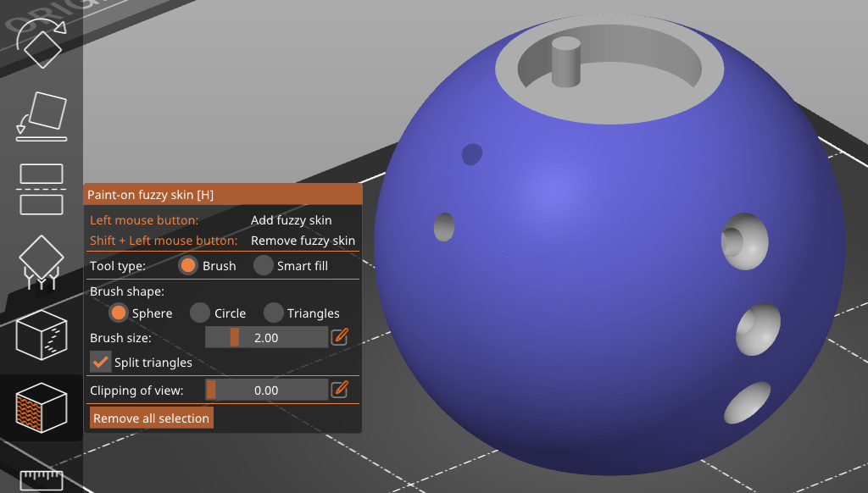Click the Brush size slider
Viewport: 868px width, 493px height.
266,337
